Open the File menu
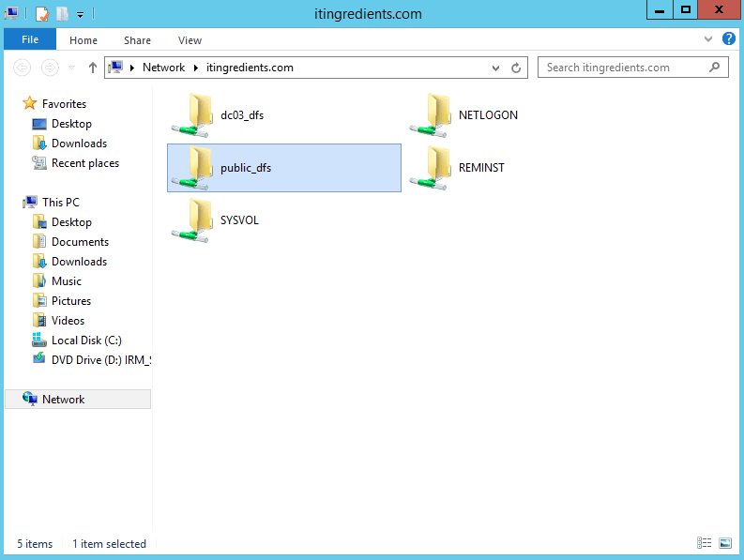The width and height of the screenshot is (744, 560). pos(30,40)
